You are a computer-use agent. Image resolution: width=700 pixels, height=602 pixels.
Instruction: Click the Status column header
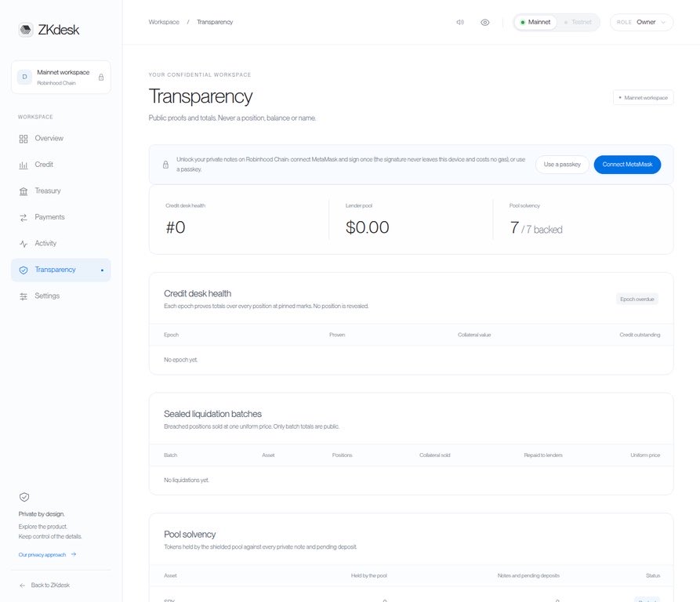(x=653, y=575)
